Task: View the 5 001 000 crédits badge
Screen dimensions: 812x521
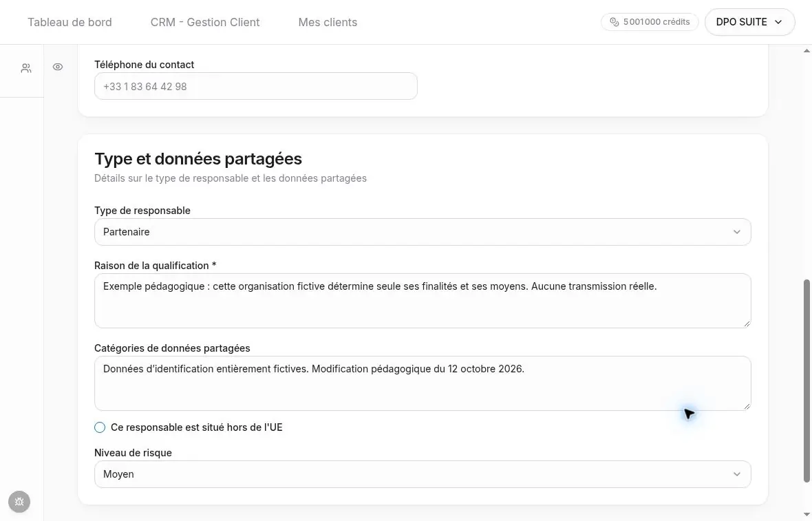Action: (650, 22)
